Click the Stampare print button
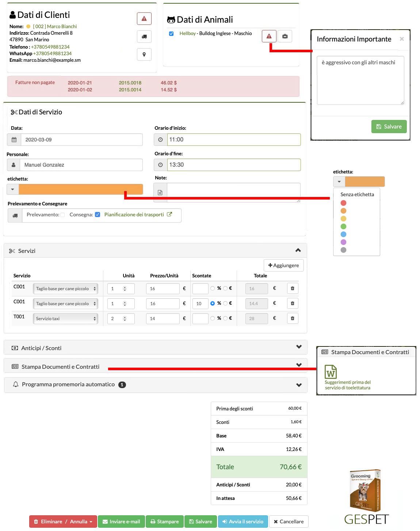 click(x=165, y=521)
